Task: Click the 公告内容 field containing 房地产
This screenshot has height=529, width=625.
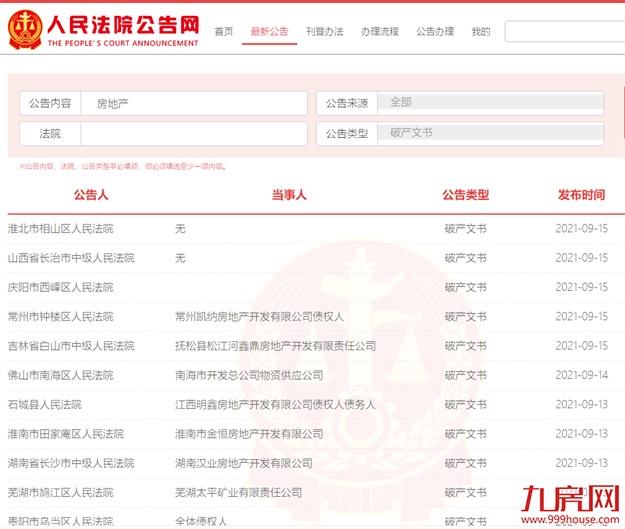Action: coord(194,104)
